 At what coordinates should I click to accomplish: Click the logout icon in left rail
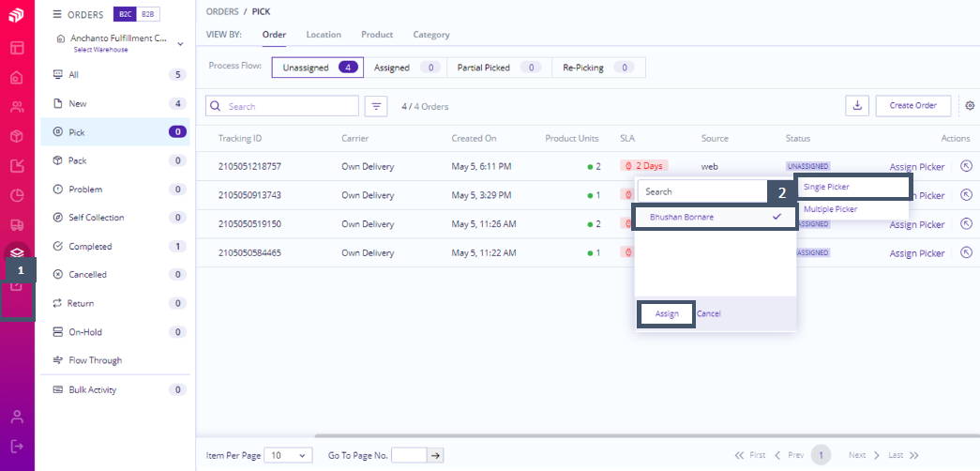click(17, 446)
